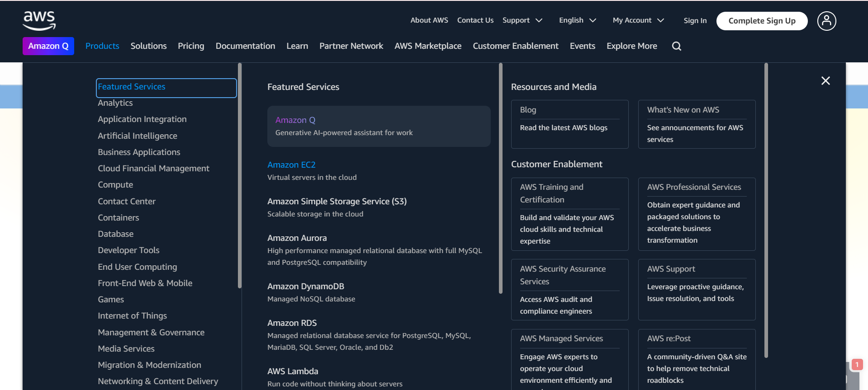The image size is (868, 390).
Task: Select Migration & Modernization category
Action: pyautogui.click(x=149, y=365)
